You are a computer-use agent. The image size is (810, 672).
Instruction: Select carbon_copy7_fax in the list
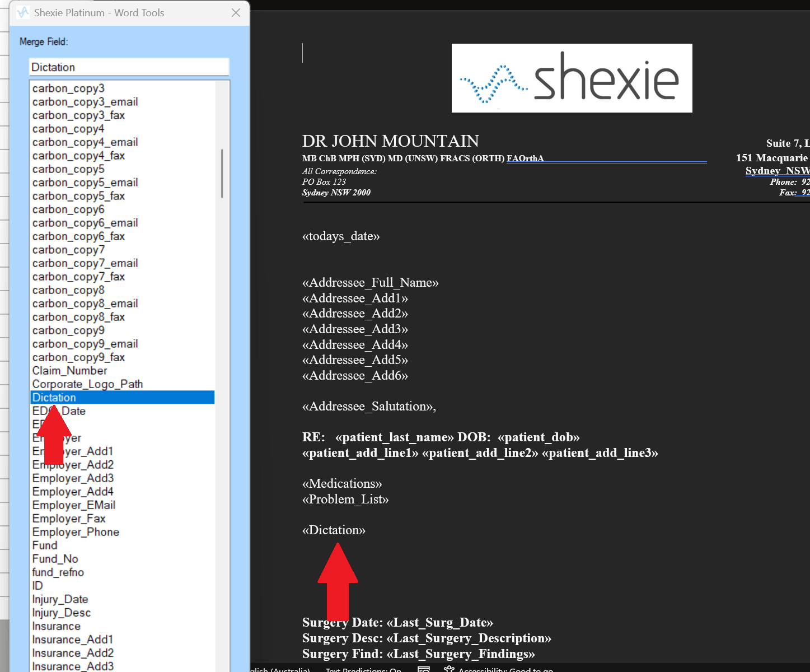[122, 277]
